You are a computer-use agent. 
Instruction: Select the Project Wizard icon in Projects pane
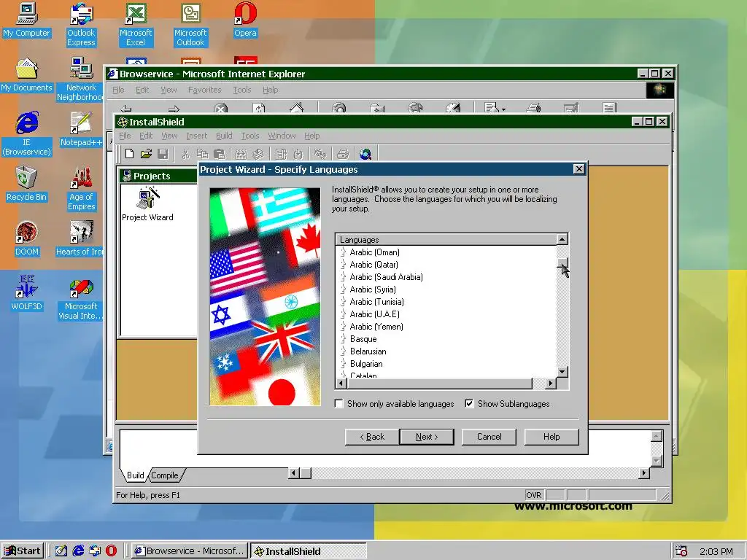point(147,204)
